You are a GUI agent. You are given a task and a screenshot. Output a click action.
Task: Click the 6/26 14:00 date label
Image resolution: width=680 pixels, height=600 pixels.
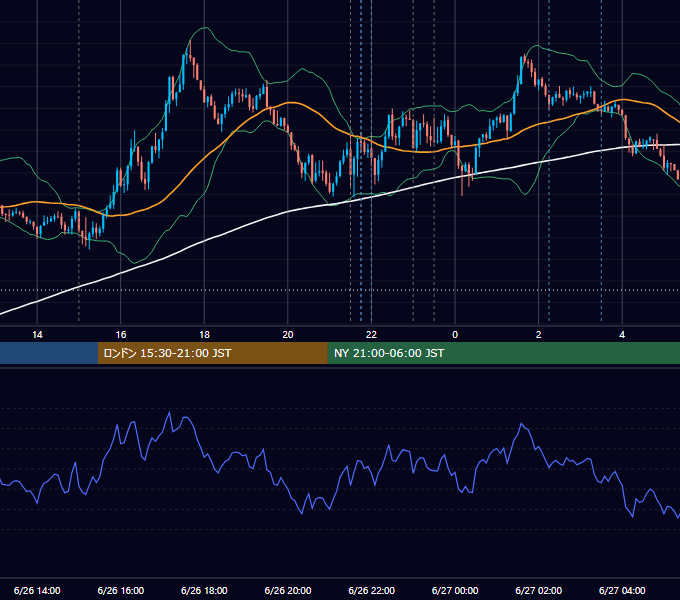pos(37,590)
